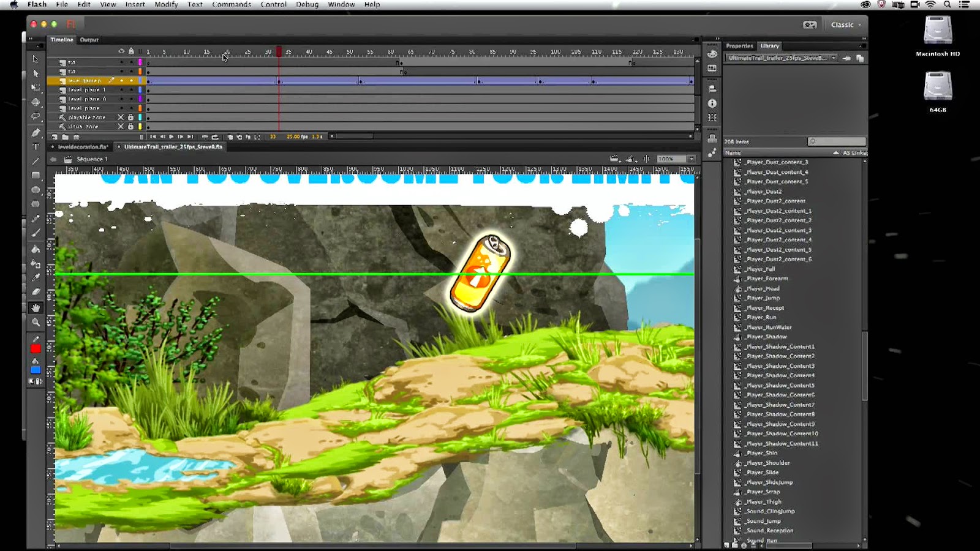This screenshot has width=980, height=551.
Task: Open the Info panel icon
Action: [712, 103]
